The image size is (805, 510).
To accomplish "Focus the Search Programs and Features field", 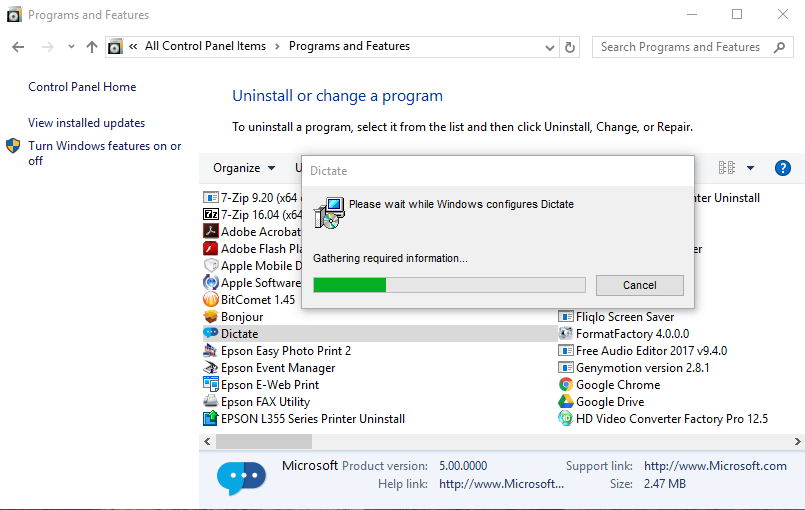I will point(693,47).
